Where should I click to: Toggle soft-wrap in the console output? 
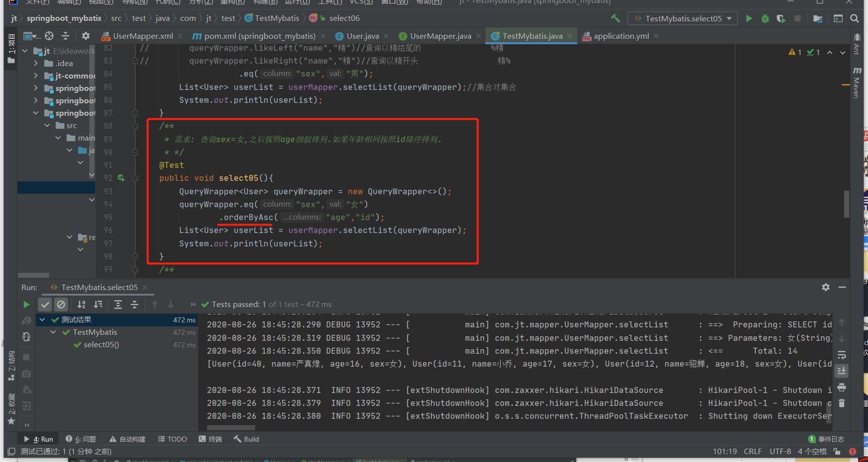tap(842, 355)
